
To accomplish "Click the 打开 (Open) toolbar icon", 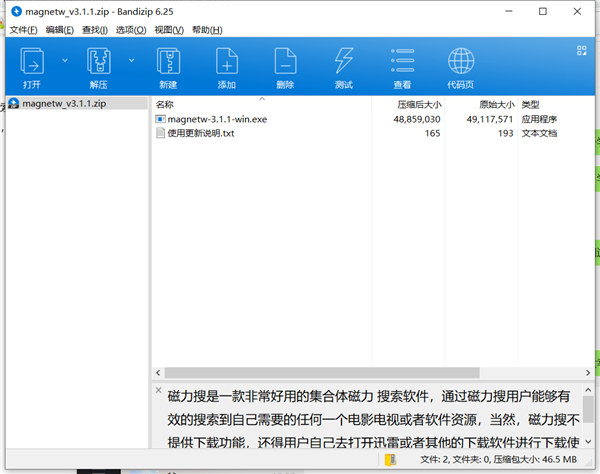I will [x=31, y=60].
